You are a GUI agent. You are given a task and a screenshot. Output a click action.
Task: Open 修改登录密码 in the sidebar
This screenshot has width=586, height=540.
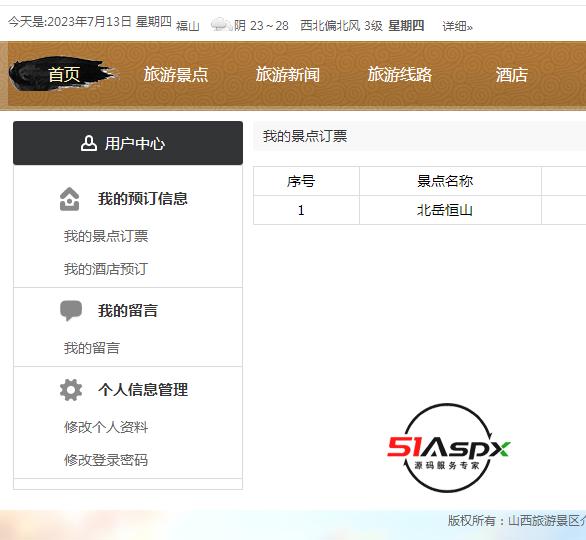pos(106,460)
